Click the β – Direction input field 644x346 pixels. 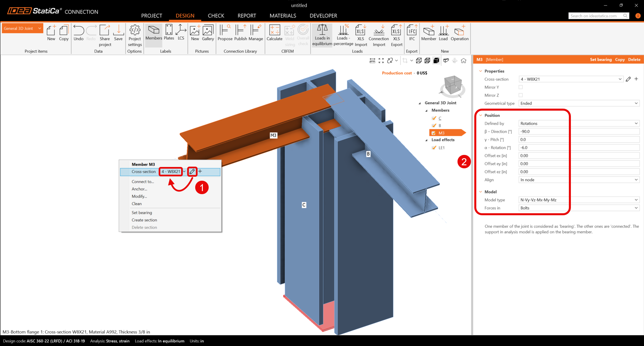point(579,131)
